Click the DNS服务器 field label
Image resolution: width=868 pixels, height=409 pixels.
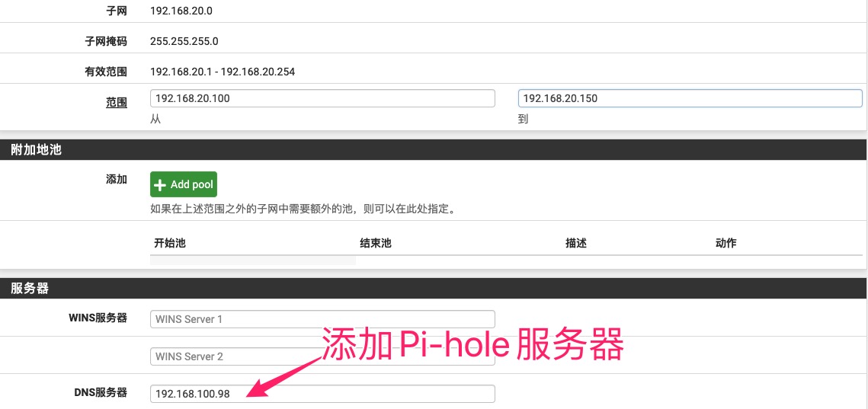98,393
